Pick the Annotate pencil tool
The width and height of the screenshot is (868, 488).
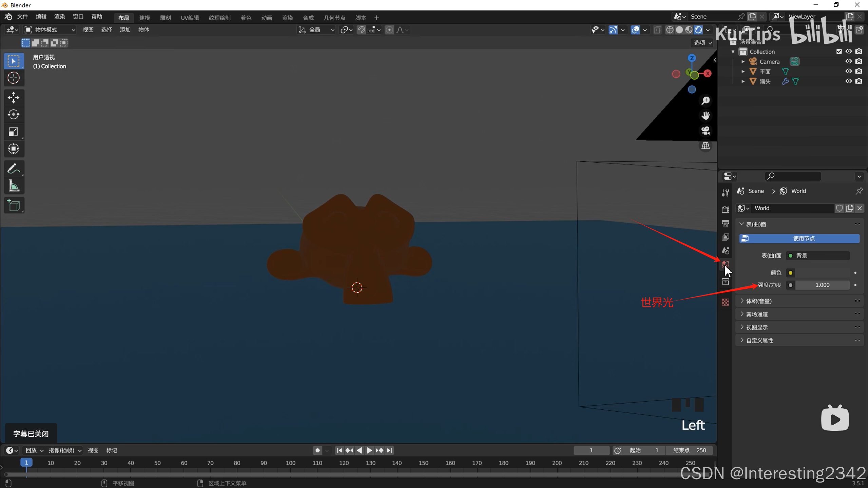(x=14, y=168)
